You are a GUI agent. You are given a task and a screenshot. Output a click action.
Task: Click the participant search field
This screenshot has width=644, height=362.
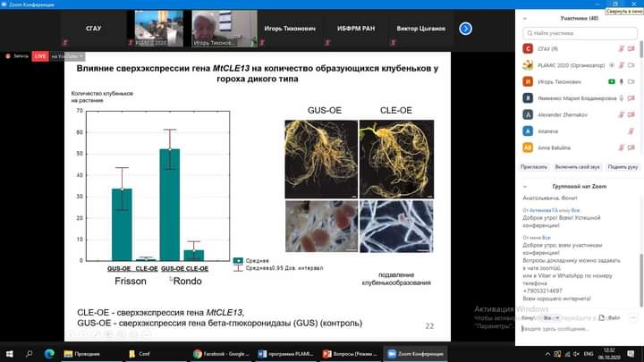[x=580, y=33]
